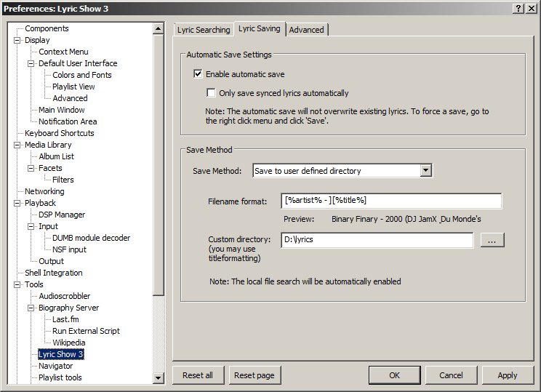The width and height of the screenshot is (541, 392).
Task: Select Keyboard Shortcuts in the tree
Action: click(x=60, y=134)
